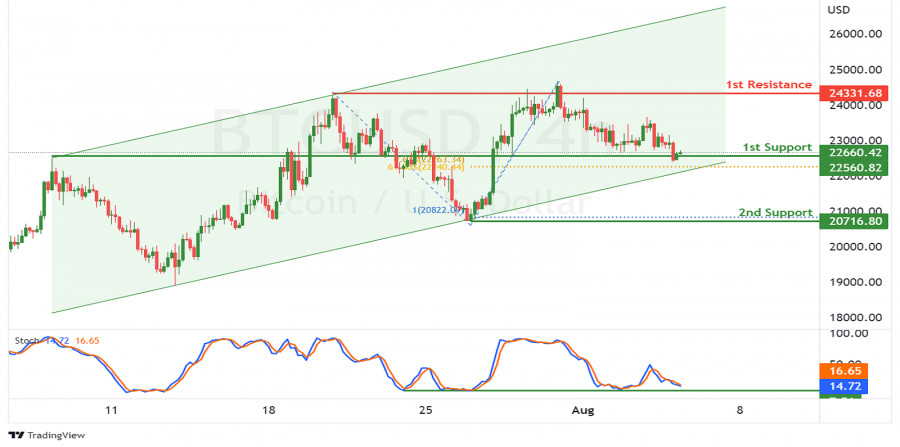Click the 19000.00 price axis value

(x=854, y=282)
